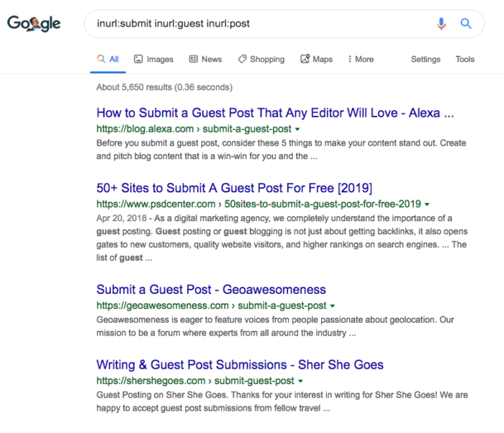Expand the shershegoes.com result dropdown arrow
This screenshot has width=504, height=433.
pyautogui.click(x=300, y=381)
